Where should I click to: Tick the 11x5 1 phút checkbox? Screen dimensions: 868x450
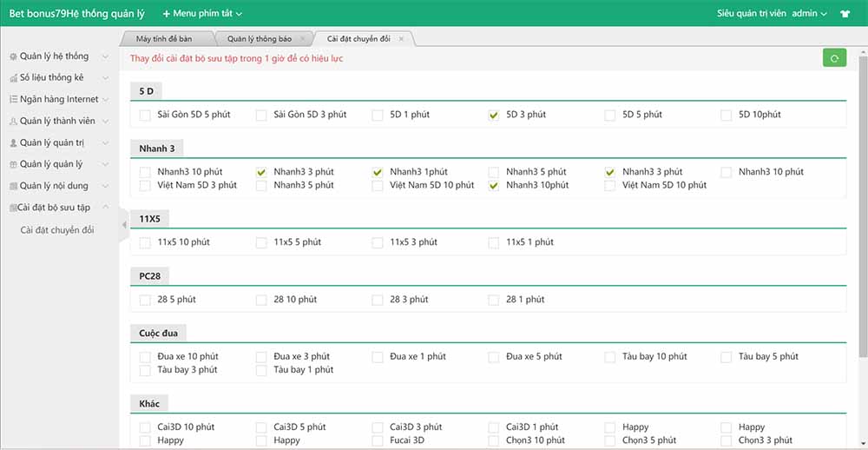click(494, 242)
